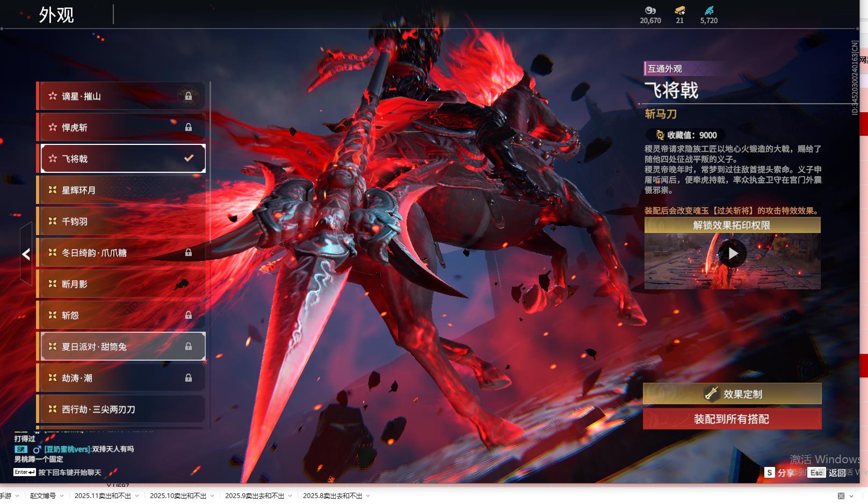Viewport: 868px width, 504px height.
Task: Select the 星辉环月 skin entry
Action: (x=121, y=190)
